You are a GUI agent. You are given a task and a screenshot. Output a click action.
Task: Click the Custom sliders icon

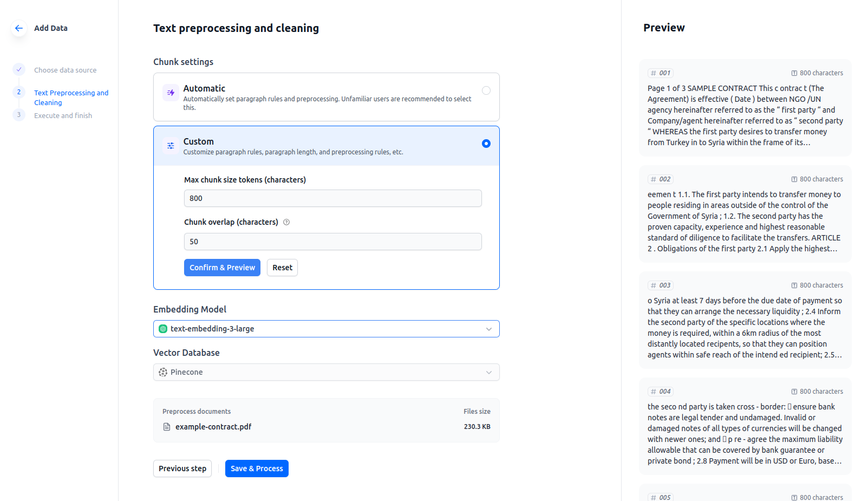[x=171, y=146]
